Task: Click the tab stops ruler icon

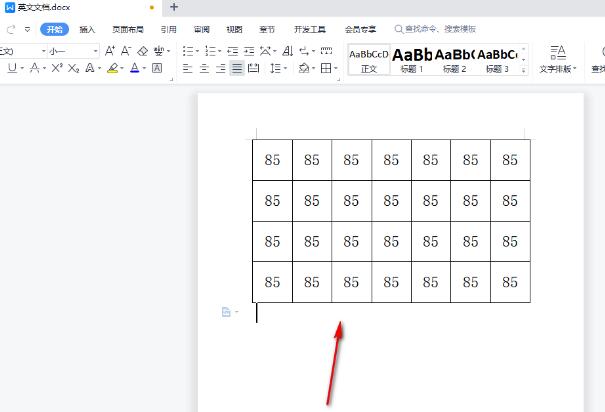Action: [326, 51]
